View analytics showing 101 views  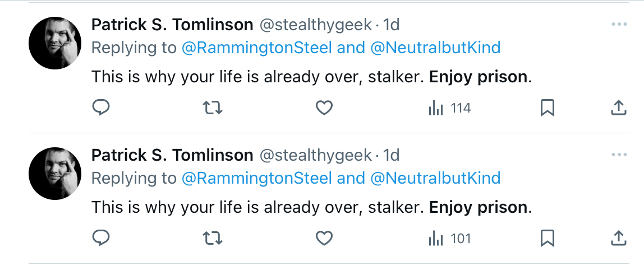449,239
